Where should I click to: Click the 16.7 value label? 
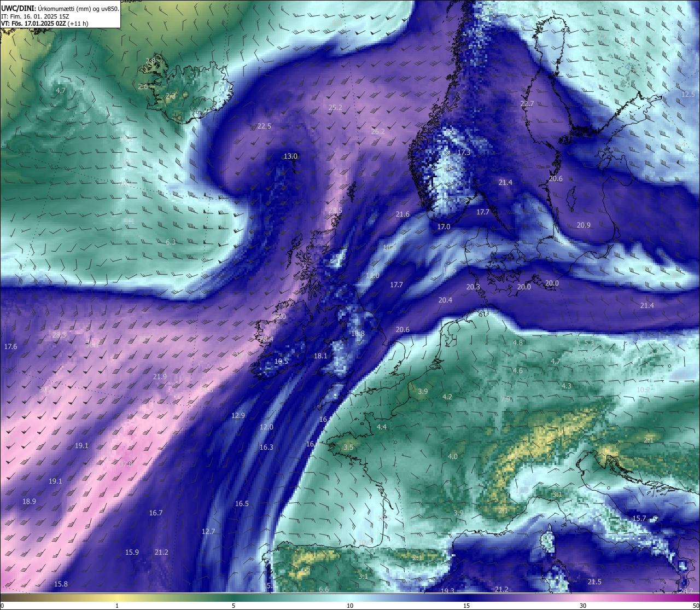pyautogui.click(x=156, y=513)
